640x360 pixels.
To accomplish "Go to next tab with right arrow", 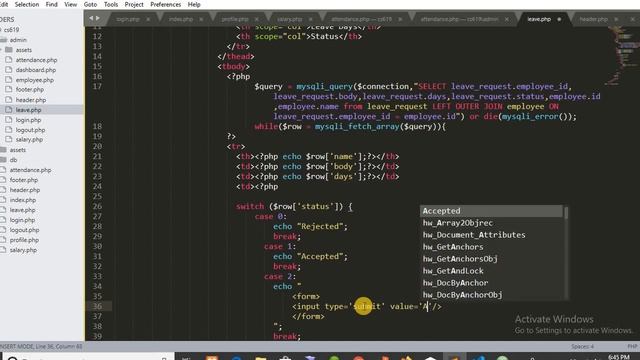I will point(98,18).
